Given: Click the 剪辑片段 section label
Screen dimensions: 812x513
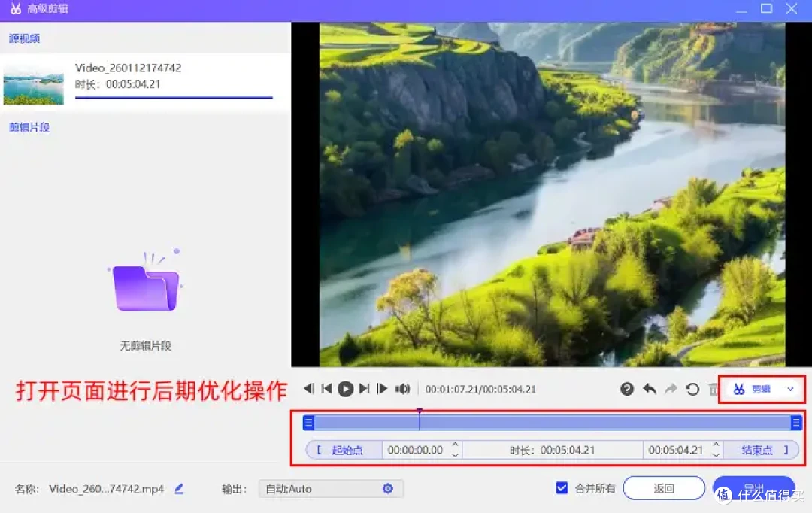Looking at the screenshot, I should pyautogui.click(x=29, y=127).
